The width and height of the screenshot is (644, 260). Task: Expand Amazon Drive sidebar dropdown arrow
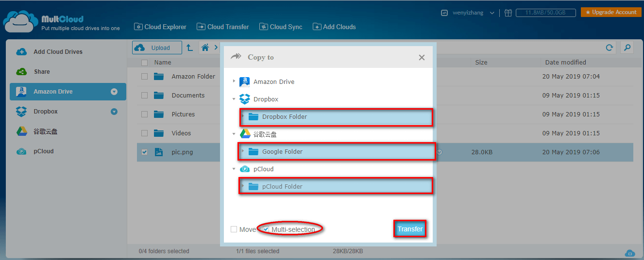coord(114,92)
